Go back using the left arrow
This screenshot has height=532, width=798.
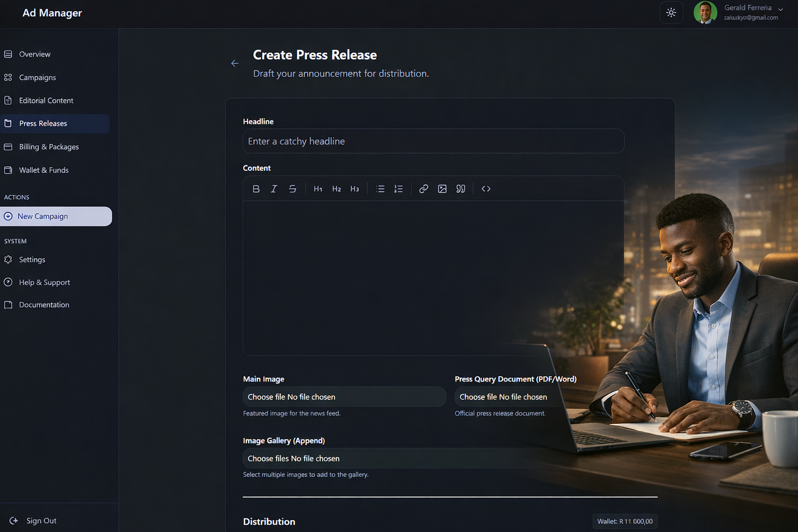point(235,63)
